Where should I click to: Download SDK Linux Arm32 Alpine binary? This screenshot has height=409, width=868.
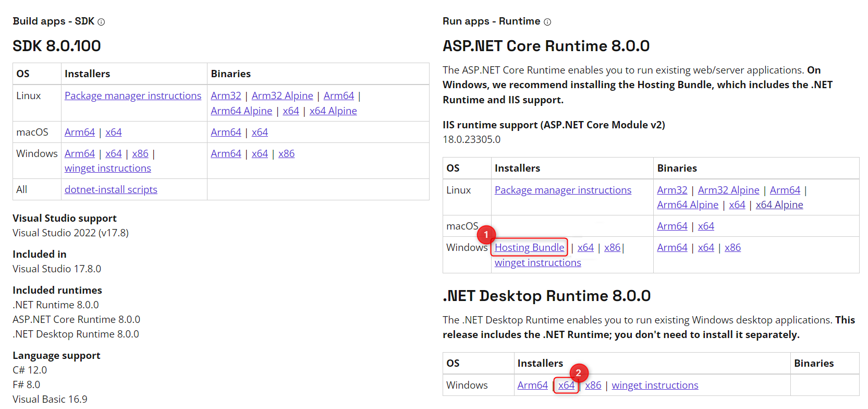pyautogui.click(x=283, y=95)
